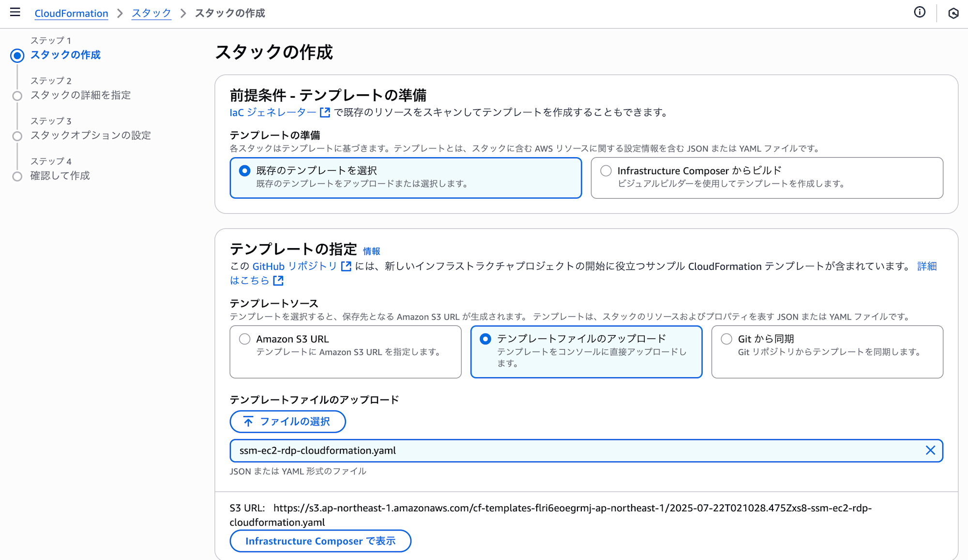Click JSON または YAML 形式のファイル hint

pos(298,471)
